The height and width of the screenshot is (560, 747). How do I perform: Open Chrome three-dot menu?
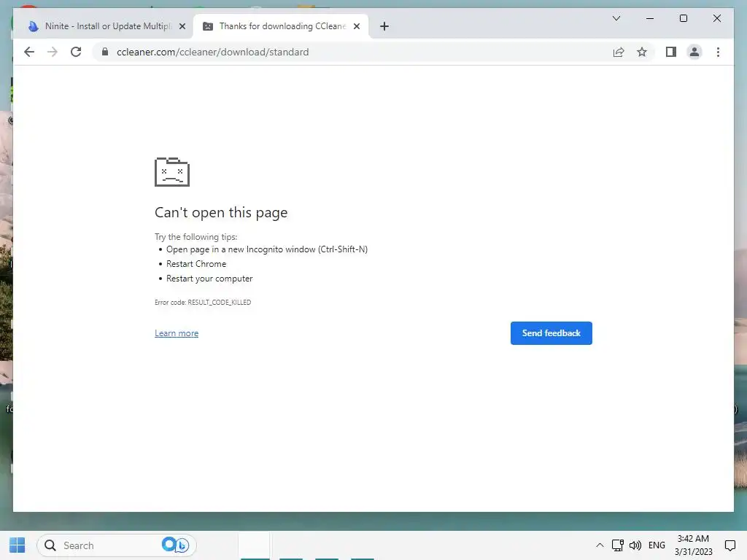[x=718, y=52]
